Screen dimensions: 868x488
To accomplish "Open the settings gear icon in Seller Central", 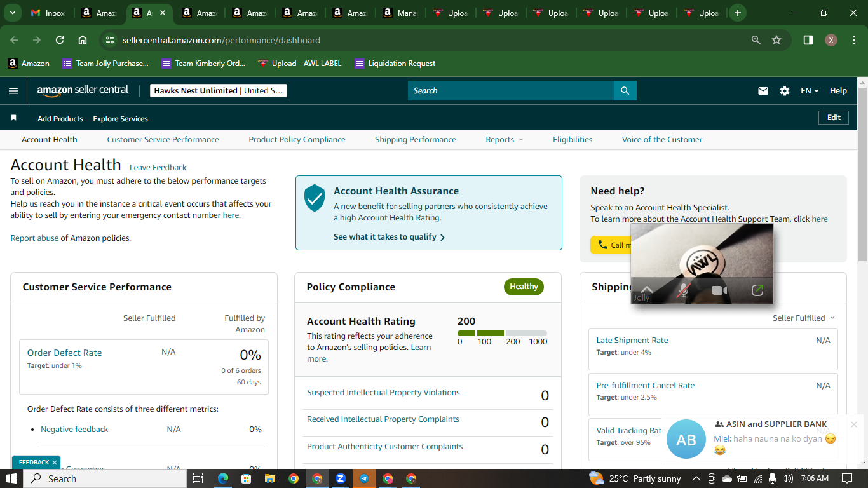I will [785, 91].
